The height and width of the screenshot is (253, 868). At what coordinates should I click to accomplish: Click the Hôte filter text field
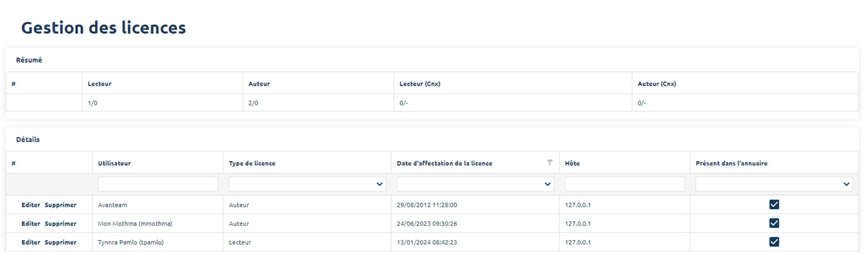click(x=624, y=184)
